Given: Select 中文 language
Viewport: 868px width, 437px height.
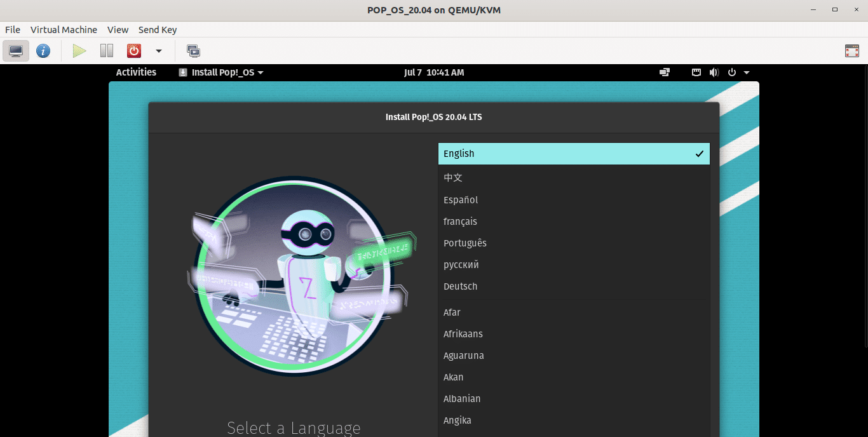Looking at the screenshot, I should [574, 178].
